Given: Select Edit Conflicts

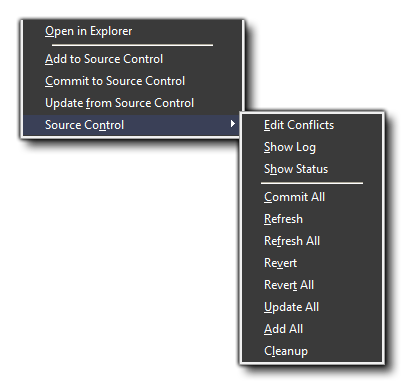Looking at the screenshot, I should tap(312, 125).
